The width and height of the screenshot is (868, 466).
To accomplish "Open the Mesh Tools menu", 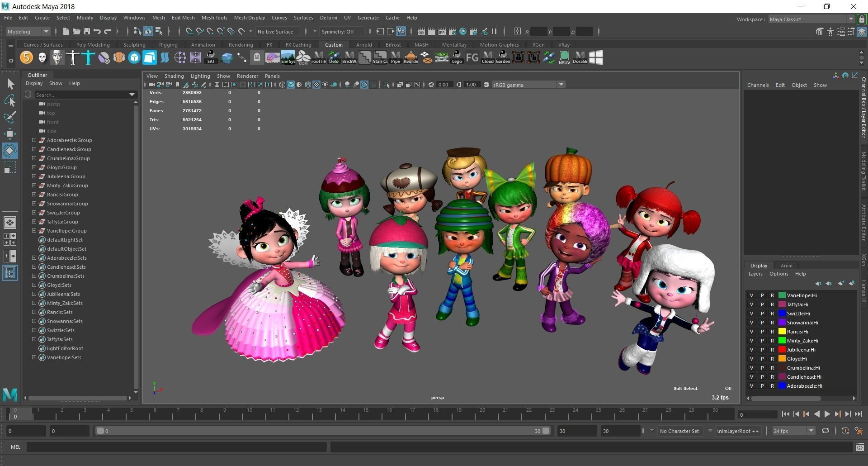I will pyautogui.click(x=214, y=18).
